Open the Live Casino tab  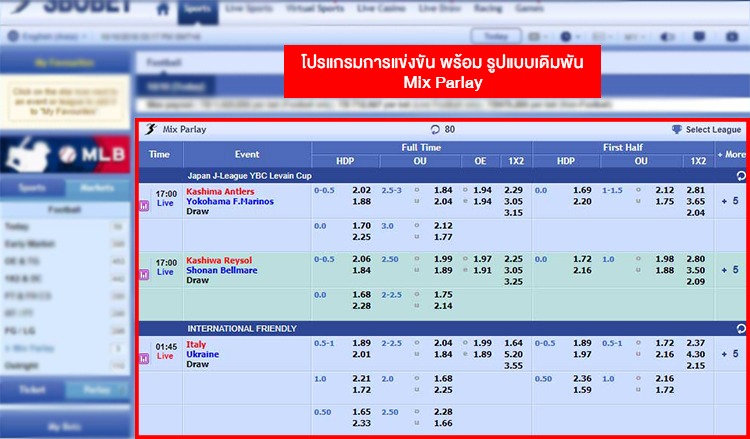(x=381, y=9)
